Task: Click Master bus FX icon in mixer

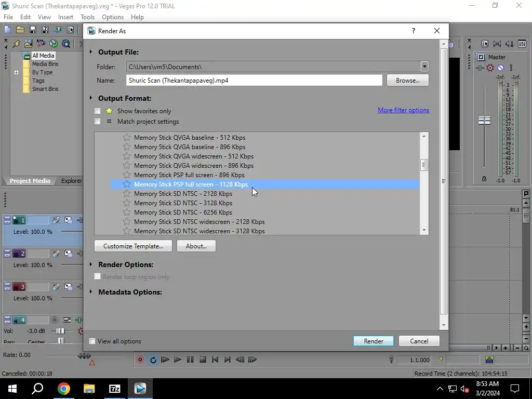Action: point(480,68)
